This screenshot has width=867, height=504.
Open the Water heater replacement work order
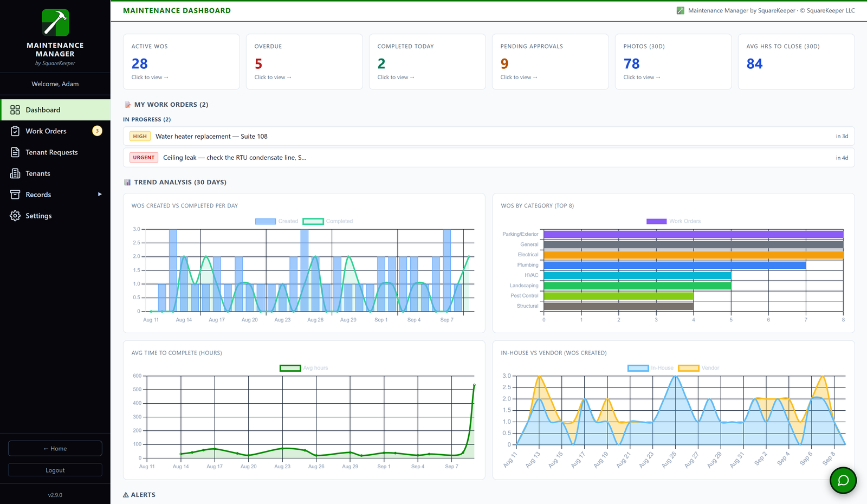[x=489, y=137]
